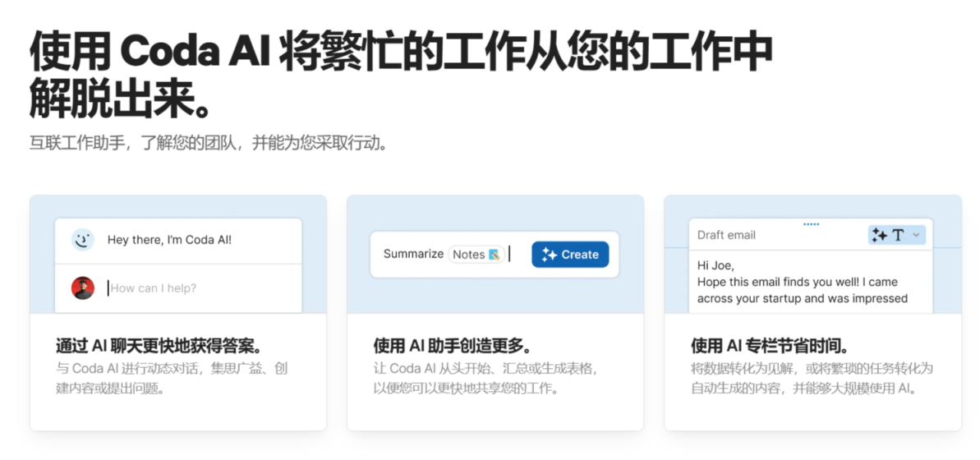
Task: Click the 'Summarize' prompt text
Action: tap(413, 254)
